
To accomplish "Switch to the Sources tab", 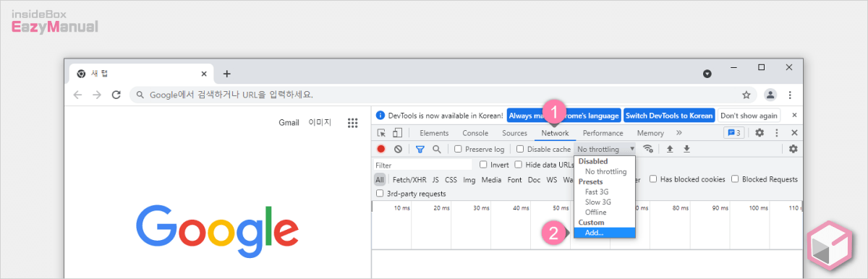I will coord(514,133).
